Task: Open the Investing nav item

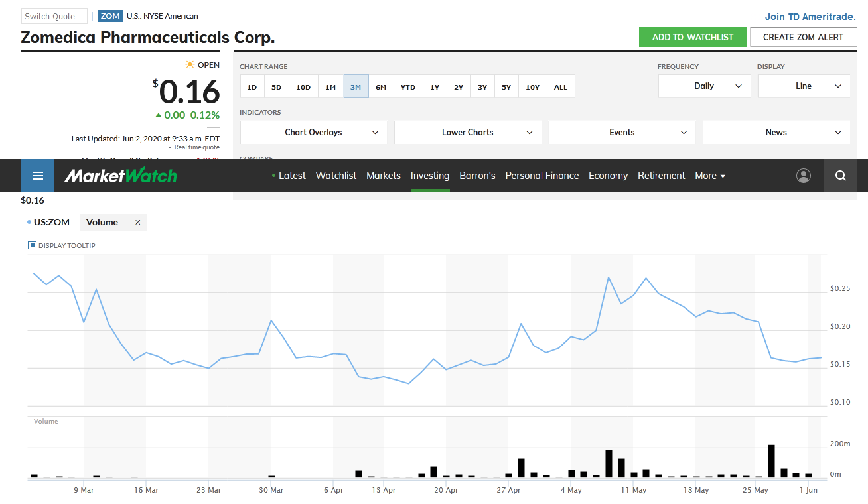Action: [x=430, y=176]
